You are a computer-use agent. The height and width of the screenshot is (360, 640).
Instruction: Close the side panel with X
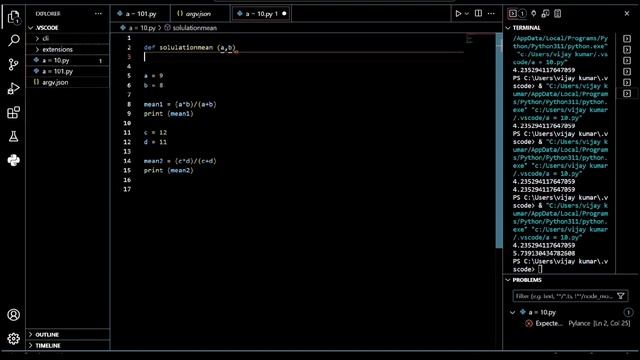point(627,13)
